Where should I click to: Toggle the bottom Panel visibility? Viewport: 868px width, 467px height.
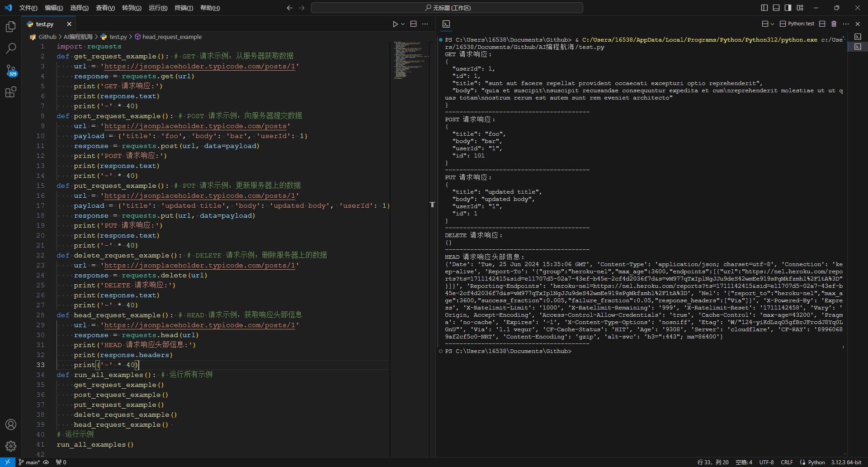point(776,8)
